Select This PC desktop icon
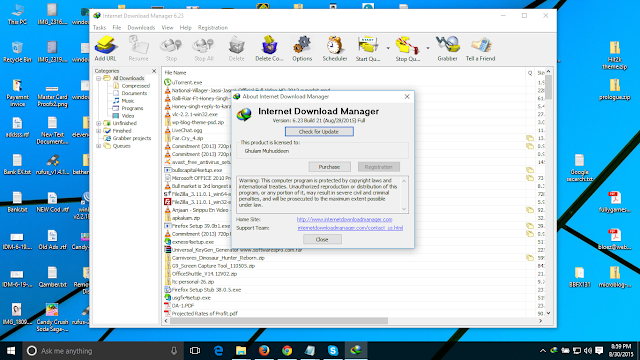The width and height of the screenshot is (640, 360). coord(17,15)
